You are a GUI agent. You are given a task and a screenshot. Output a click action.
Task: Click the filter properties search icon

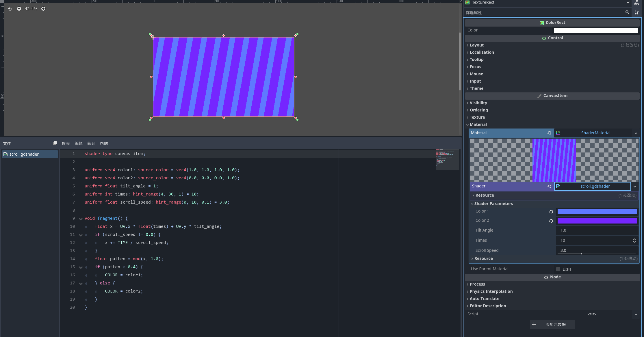(x=627, y=12)
